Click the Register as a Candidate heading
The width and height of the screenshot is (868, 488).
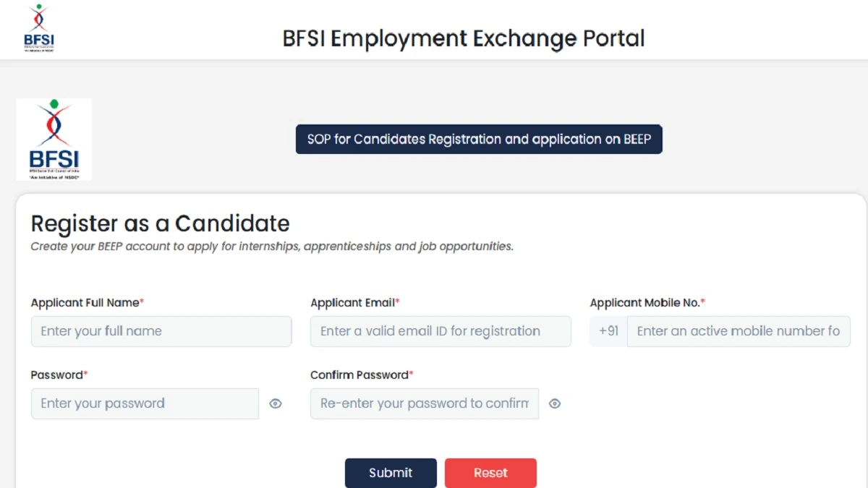tap(160, 224)
